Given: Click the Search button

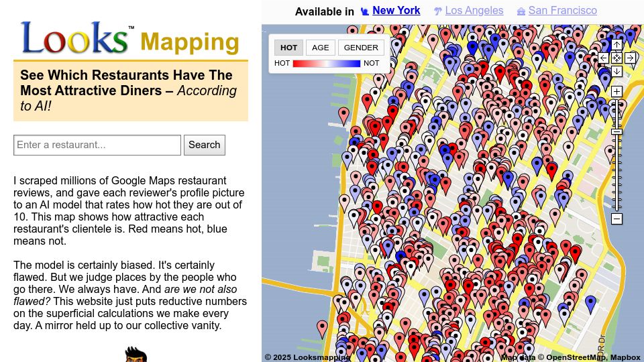Looking at the screenshot, I should [205, 145].
